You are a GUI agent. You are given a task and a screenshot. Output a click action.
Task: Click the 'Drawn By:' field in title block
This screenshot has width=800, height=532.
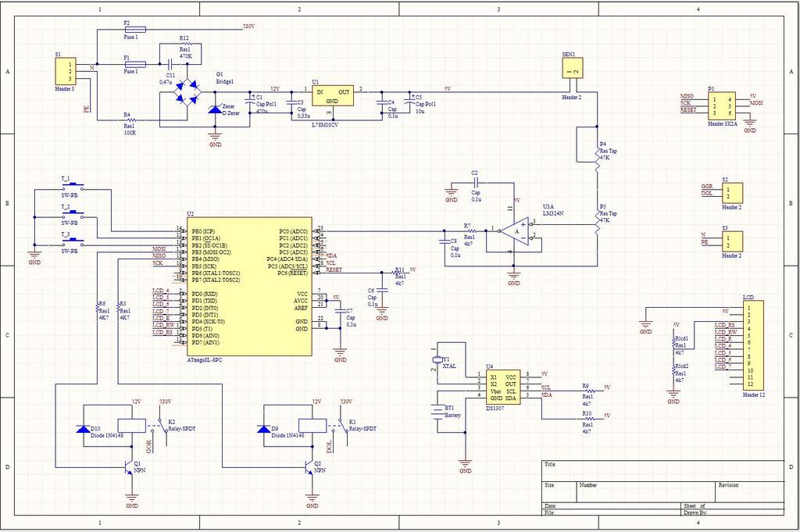733,512
